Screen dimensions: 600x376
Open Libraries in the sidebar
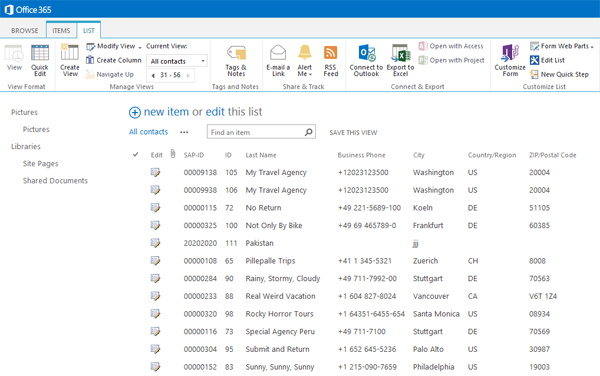pyautogui.click(x=26, y=146)
